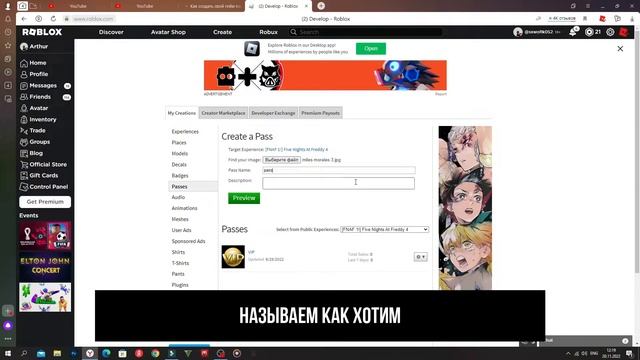This screenshot has height=360, width=640.
Task: Click the Description text box
Action: 338,183
